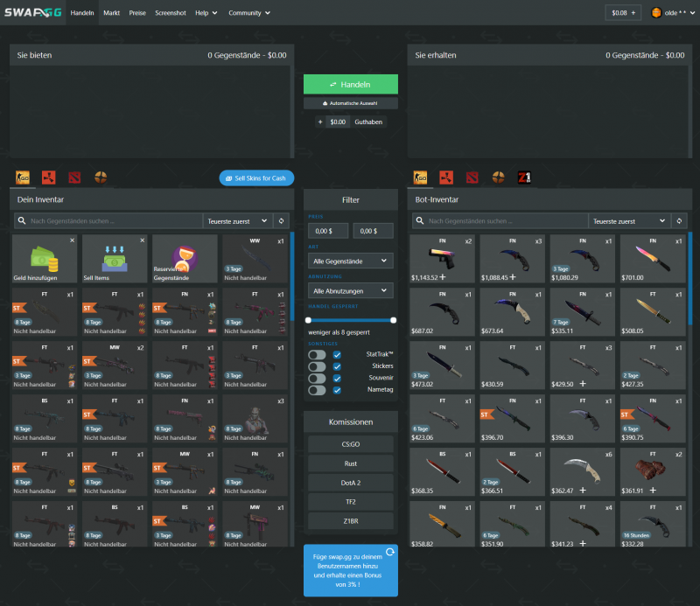Viewport: 700px width, 606px height.
Task: Uncheck the StatTrak checkbox
Action: 337,355
